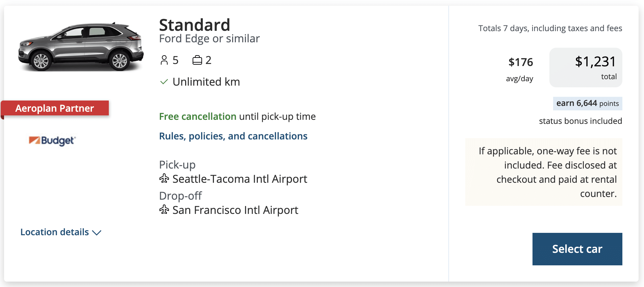Click the green Unlimited km checkmark

point(164,82)
